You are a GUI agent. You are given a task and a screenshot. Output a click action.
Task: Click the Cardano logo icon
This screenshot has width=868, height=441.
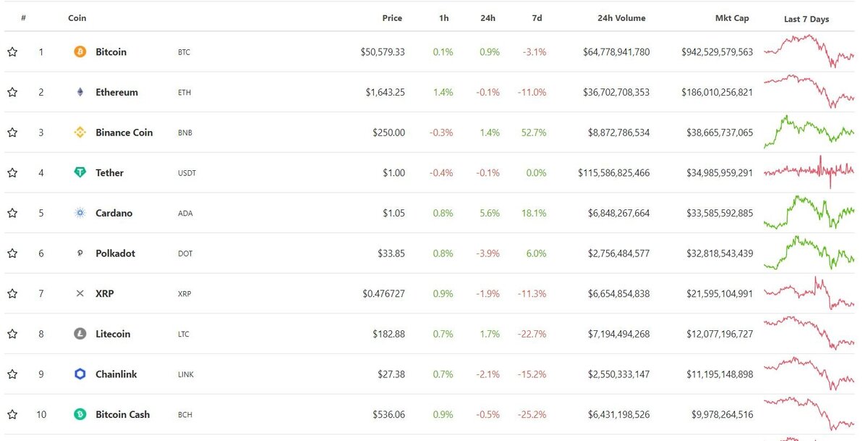pos(80,213)
